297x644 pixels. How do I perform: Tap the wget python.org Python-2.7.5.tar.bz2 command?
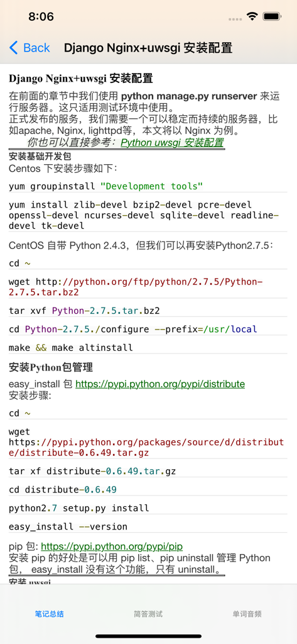pos(136,287)
